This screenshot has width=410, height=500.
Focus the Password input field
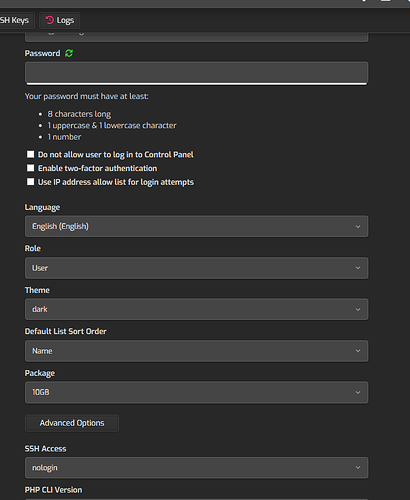tap(196, 72)
